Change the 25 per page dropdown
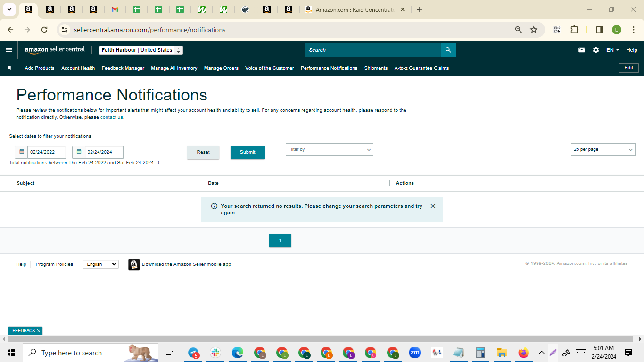Image resolution: width=644 pixels, height=362 pixels. tap(603, 149)
